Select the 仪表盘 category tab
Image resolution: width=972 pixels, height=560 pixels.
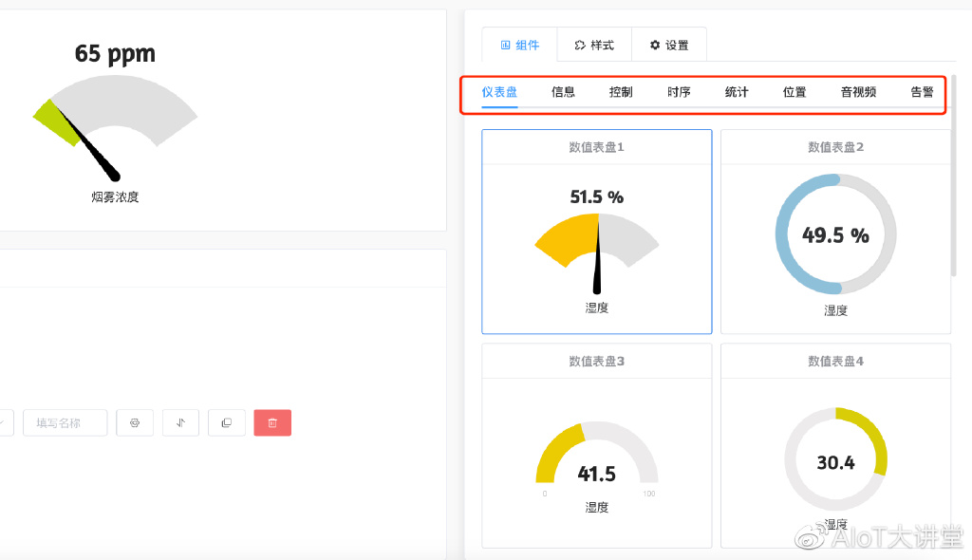click(499, 92)
